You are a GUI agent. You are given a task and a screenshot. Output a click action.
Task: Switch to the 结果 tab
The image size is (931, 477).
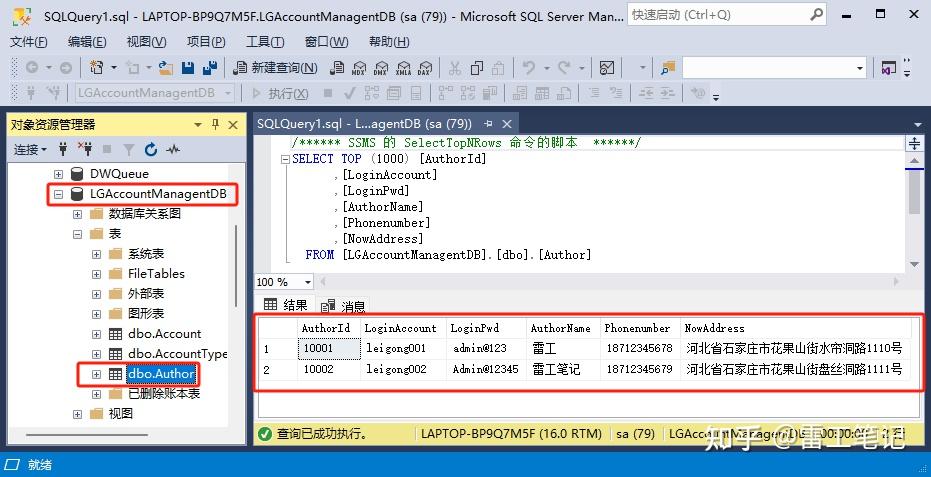click(x=286, y=305)
